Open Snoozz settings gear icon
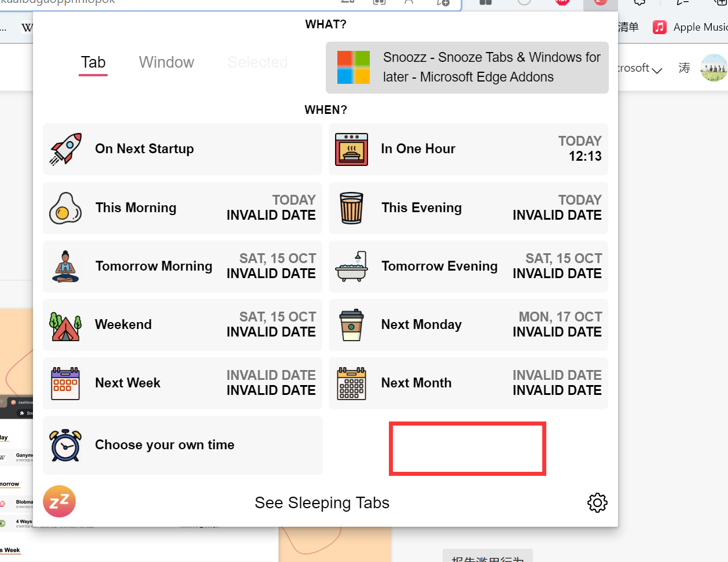 click(x=597, y=502)
